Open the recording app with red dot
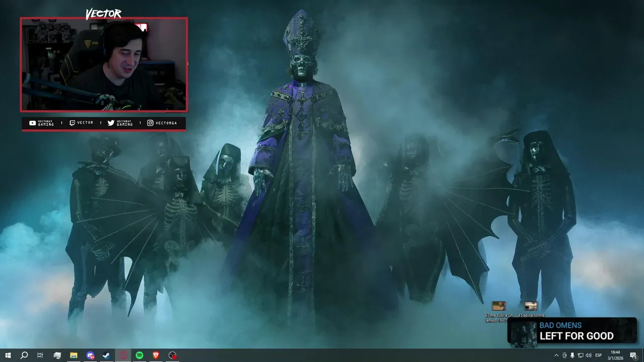The height and width of the screenshot is (362, 644). click(x=173, y=355)
